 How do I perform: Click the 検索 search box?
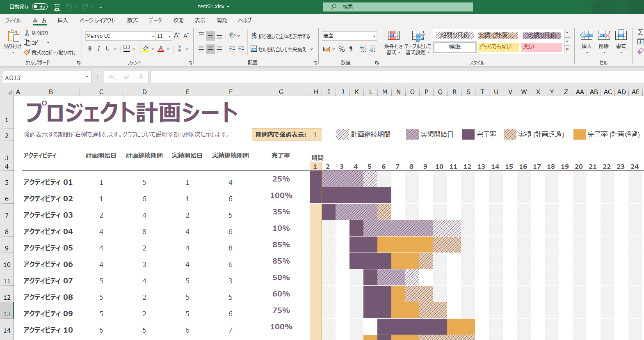(x=397, y=7)
